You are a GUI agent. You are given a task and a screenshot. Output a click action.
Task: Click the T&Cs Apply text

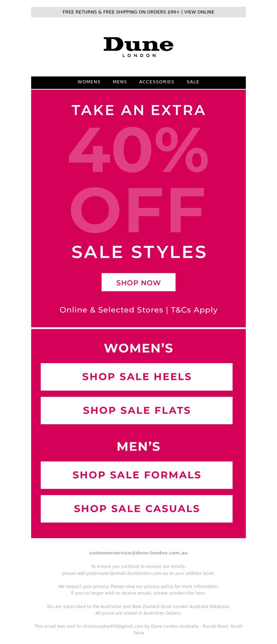[194, 310]
